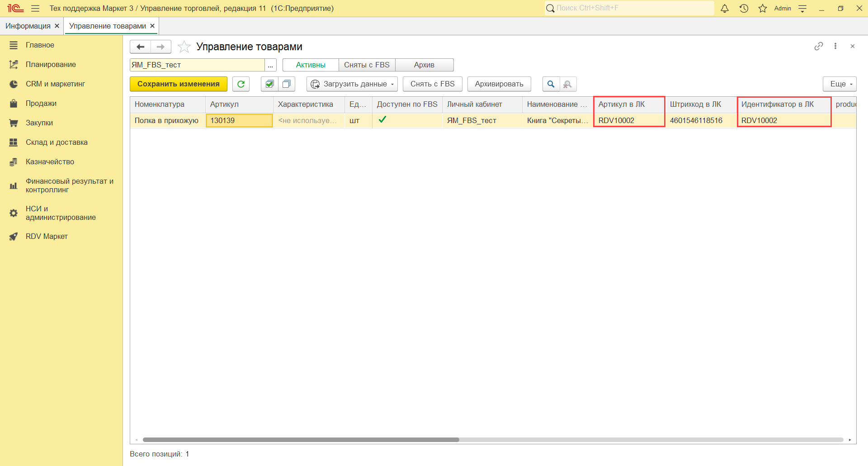The image size is (868, 466).
Task: Open notifications bell icon
Action: pyautogui.click(x=725, y=9)
